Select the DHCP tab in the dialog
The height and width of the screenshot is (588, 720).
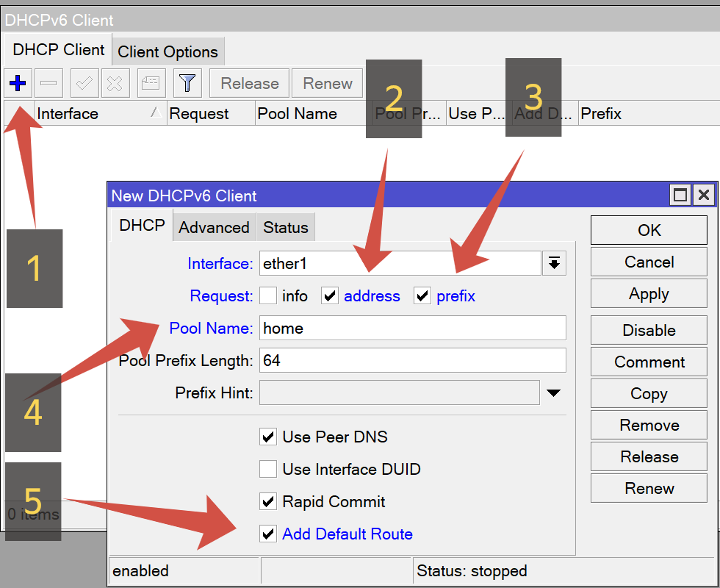[142, 226]
